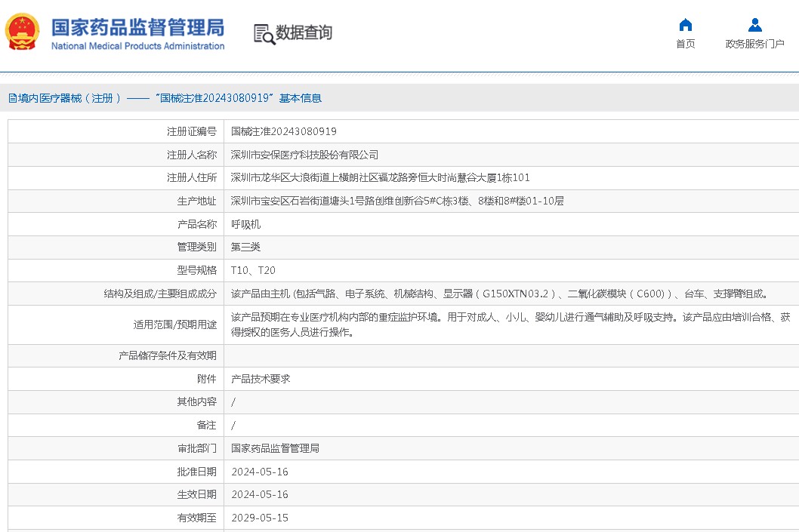The height and width of the screenshot is (532, 799).
Task: Click registrant name 深圳市安保医疗科技股份有限公司
Action: pos(304,155)
